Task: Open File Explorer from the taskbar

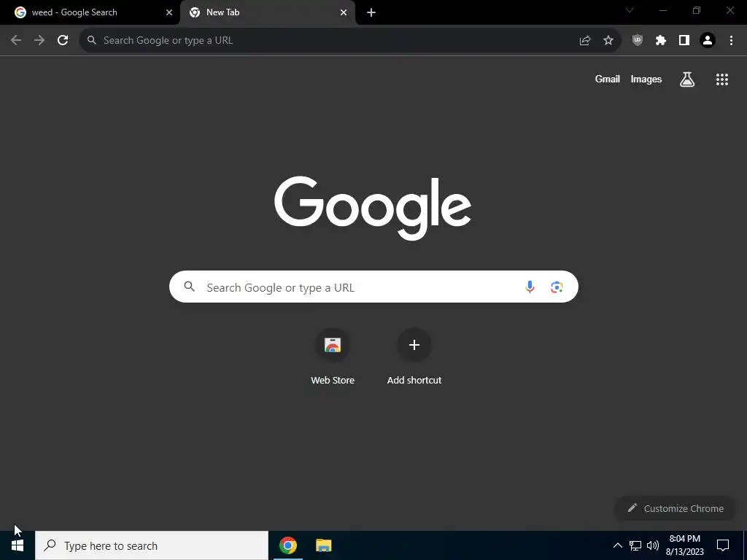Action: 323,545
